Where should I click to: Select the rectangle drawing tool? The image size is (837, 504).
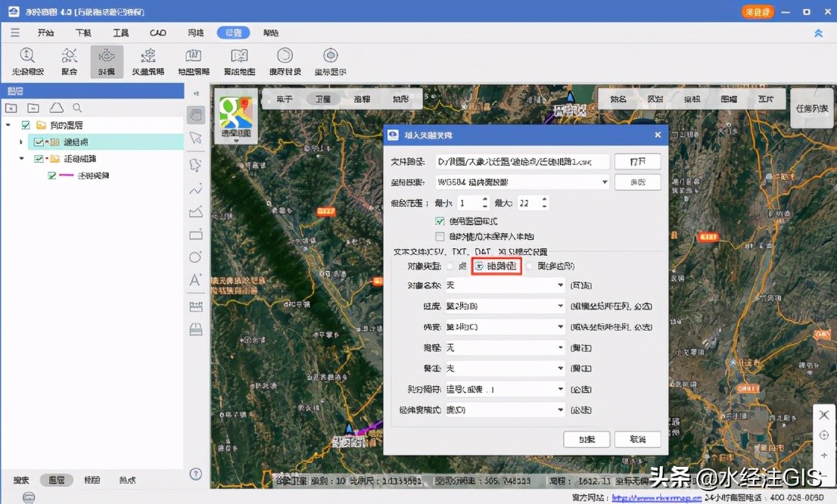click(196, 235)
